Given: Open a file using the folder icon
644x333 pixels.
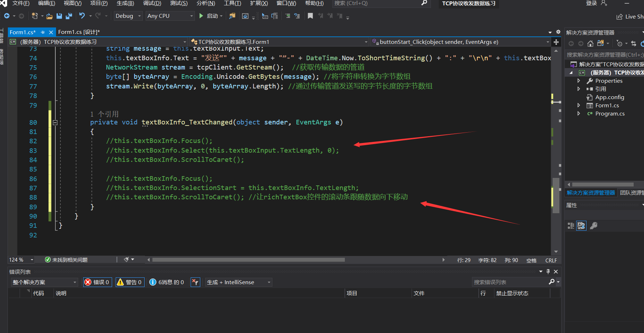Looking at the screenshot, I should tap(50, 16).
